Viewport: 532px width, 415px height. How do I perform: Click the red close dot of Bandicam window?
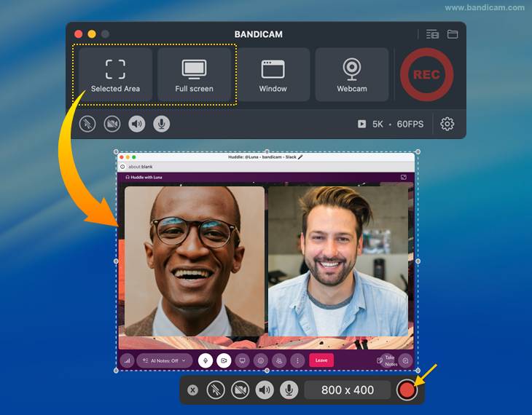pos(79,34)
